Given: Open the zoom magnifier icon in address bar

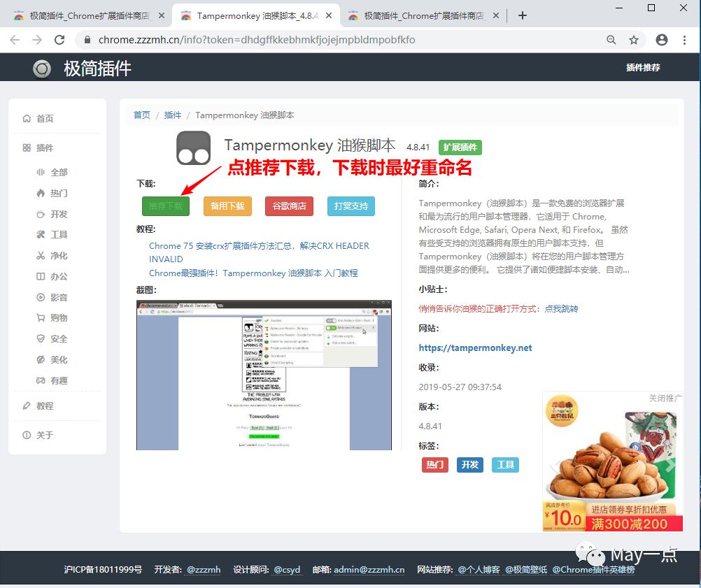Looking at the screenshot, I should coord(611,40).
